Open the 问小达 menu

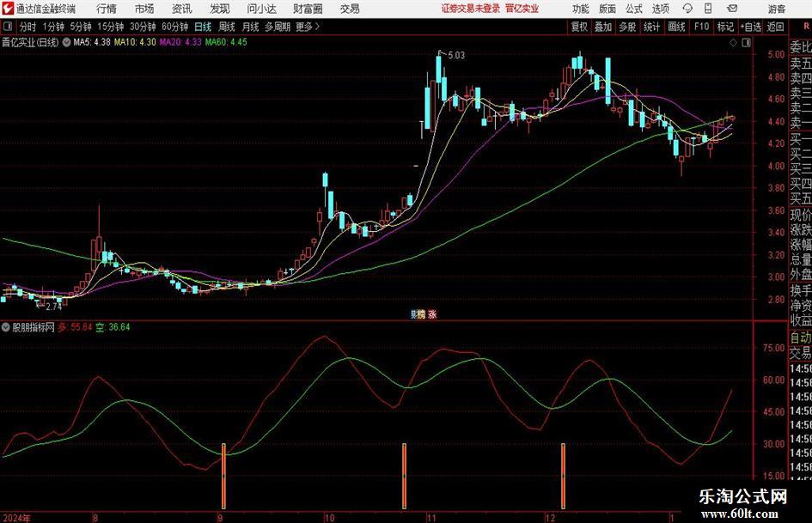[x=261, y=9]
